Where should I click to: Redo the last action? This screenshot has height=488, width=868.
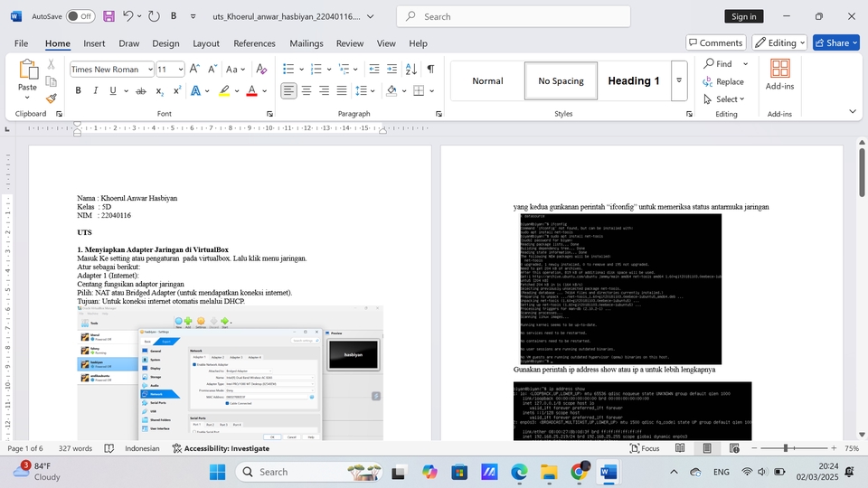[x=154, y=16]
